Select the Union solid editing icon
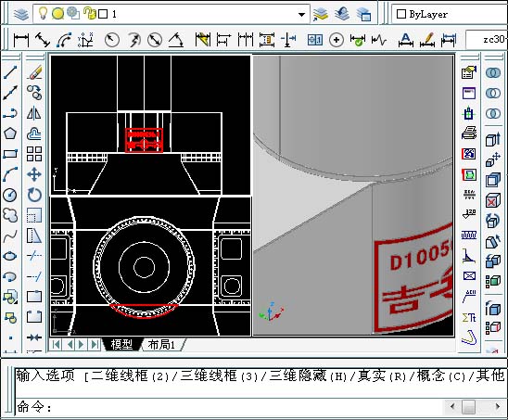Screen dimensions: 508x420 (493, 72)
